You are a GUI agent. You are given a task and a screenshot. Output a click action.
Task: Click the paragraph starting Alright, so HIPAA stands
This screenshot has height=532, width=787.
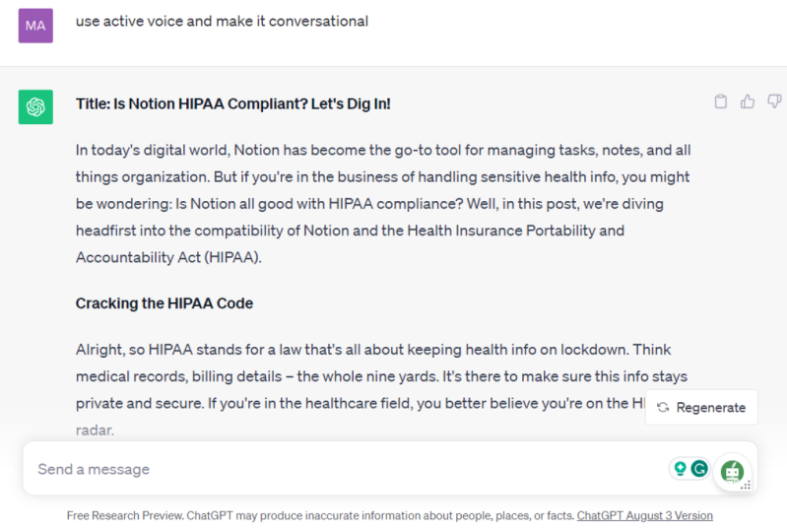click(x=381, y=389)
